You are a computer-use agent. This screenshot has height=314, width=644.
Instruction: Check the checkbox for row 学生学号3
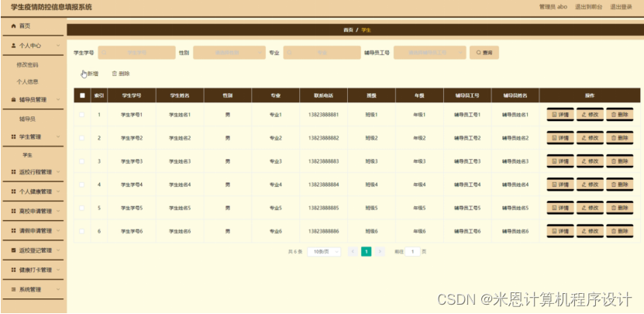click(81, 161)
